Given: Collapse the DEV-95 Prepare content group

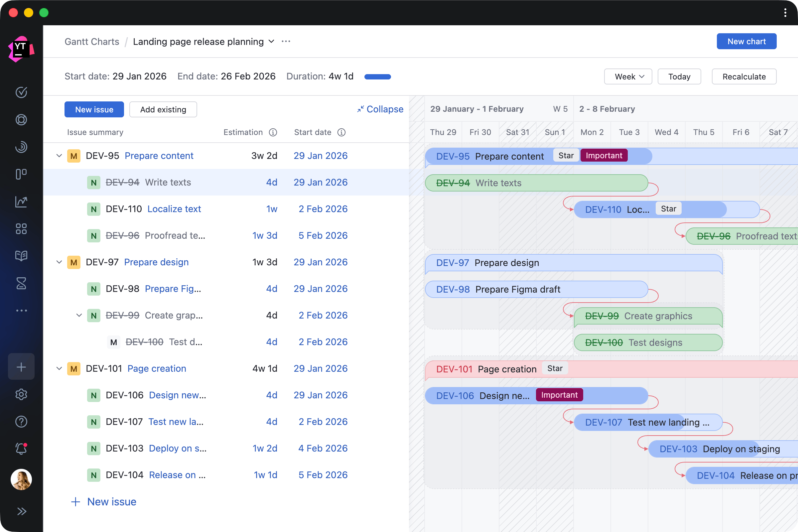Looking at the screenshot, I should point(59,156).
